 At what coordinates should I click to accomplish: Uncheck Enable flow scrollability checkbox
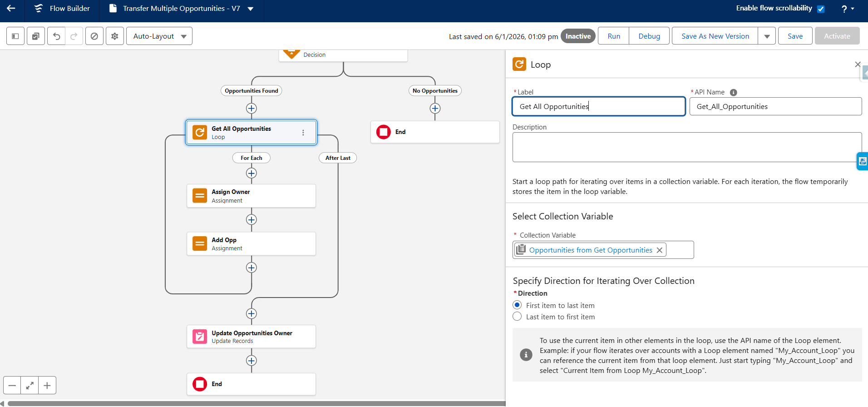click(x=821, y=9)
